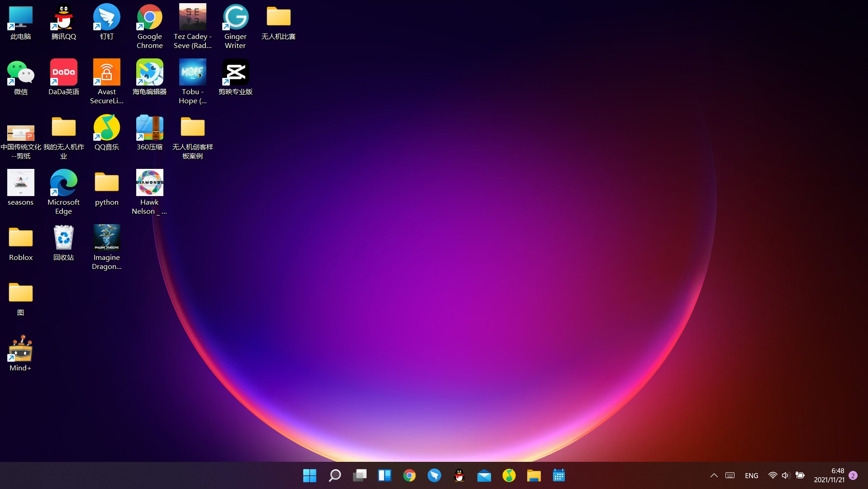Viewport: 868px width, 489px height.
Task: Open taskbar Search
Action: pyautogui.click(x=334, y=475)
